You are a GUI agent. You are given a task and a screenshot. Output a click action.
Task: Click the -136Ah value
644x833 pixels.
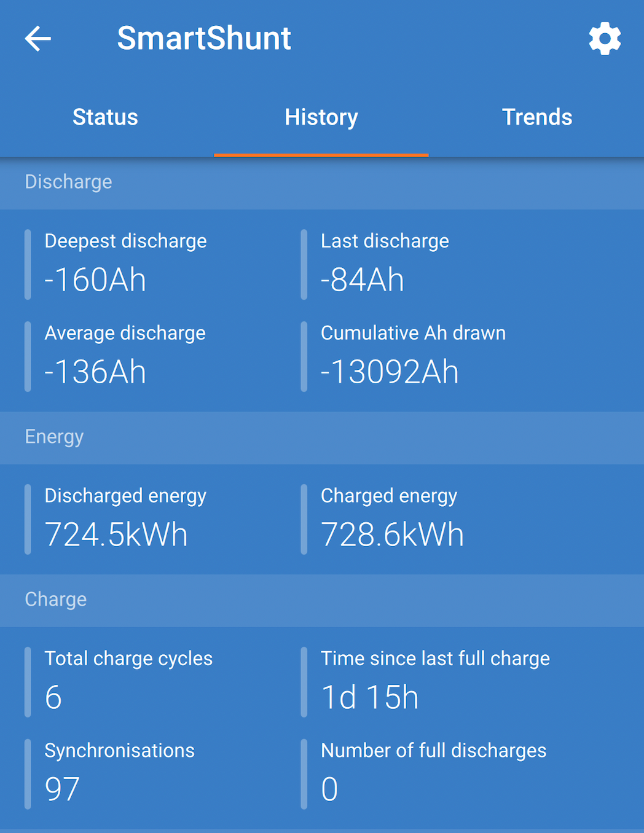(95, 372)
